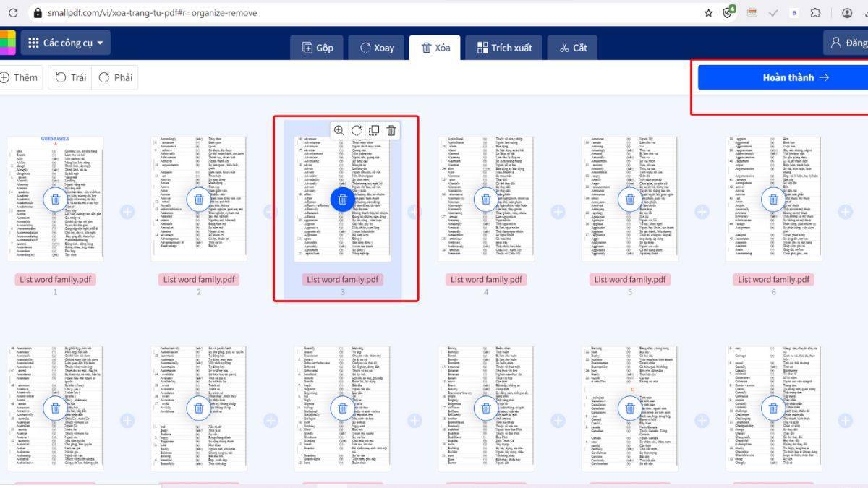Click small trash icon in page 3 toolbar
Image resolution: width=868 pixels, height=488 pixels.
(391, 131)
